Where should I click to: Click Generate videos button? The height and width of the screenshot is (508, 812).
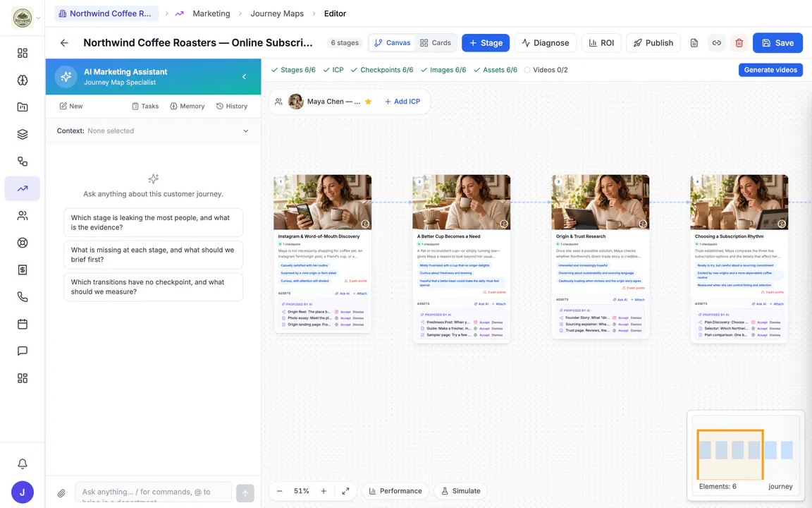tap(770, 70)
